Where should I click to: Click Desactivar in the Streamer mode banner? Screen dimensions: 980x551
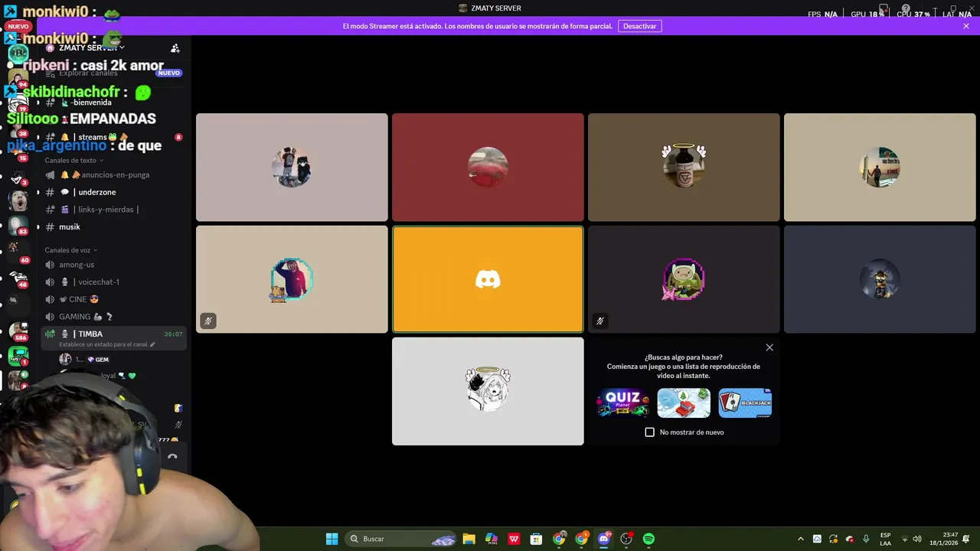click(x=639, y=26)
